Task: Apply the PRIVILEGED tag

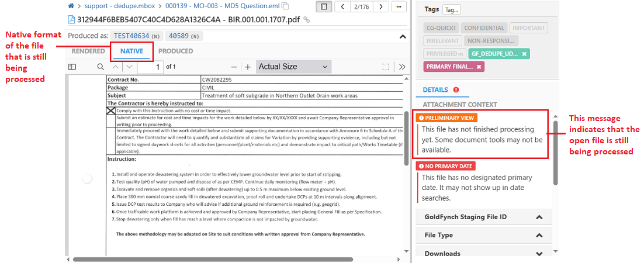Action: (x=444, y=53)
